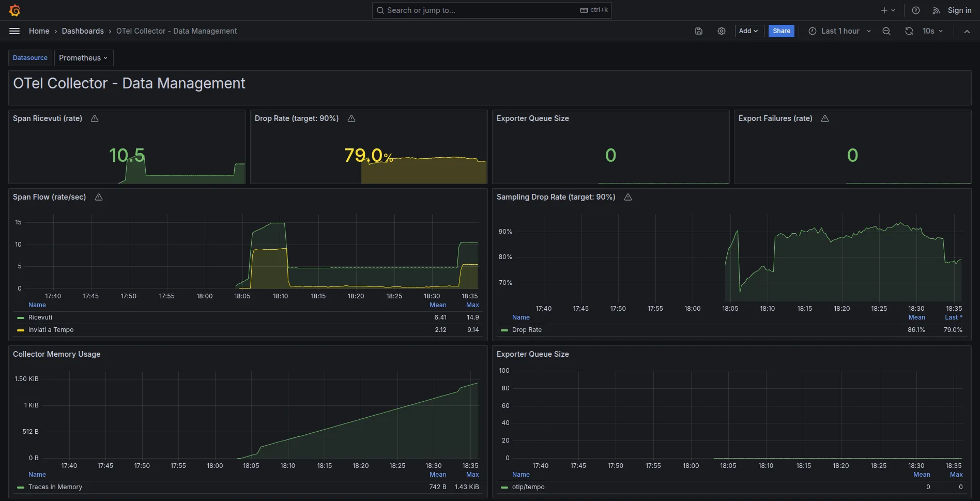Screen dimensions: 980x501
Task: Open the Last 1 hour time range picker
Action: coord(839,31)
